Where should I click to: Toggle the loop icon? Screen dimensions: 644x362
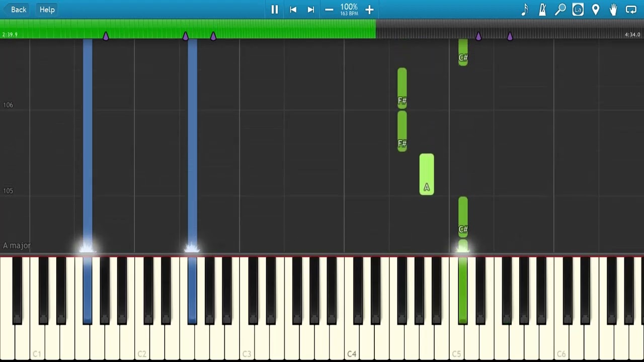[631, 10]
